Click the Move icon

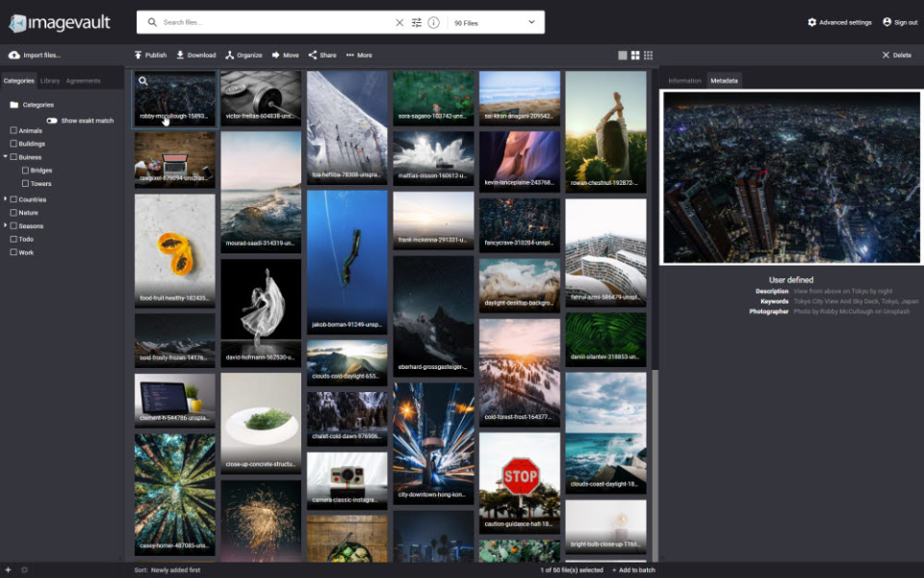(x=274, y=55)
